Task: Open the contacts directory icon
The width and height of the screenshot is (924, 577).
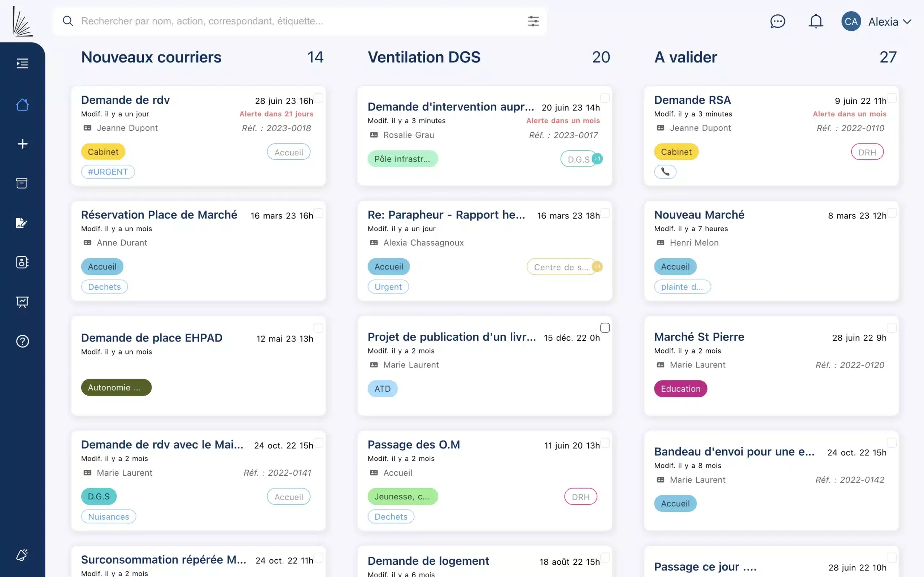Action: (22, 262)
